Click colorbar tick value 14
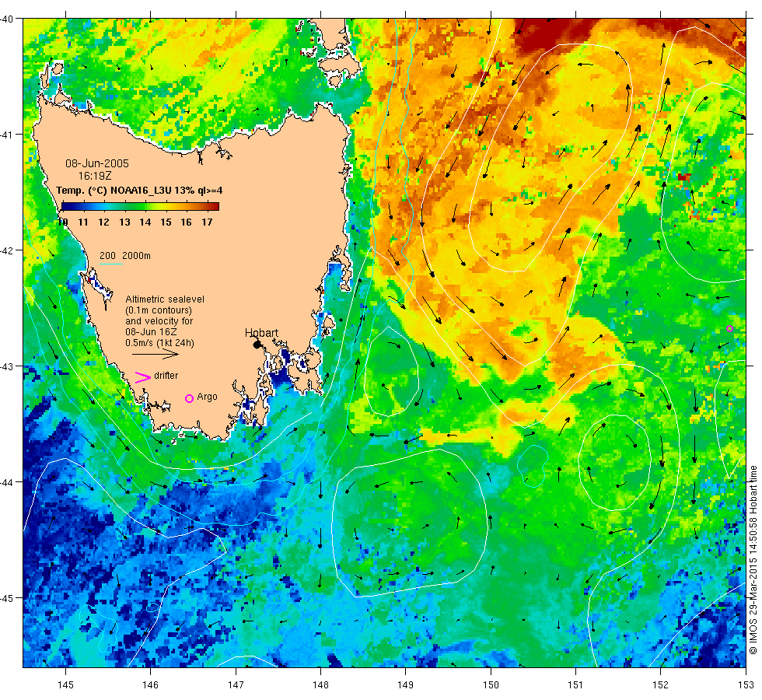 coord(145,222)
